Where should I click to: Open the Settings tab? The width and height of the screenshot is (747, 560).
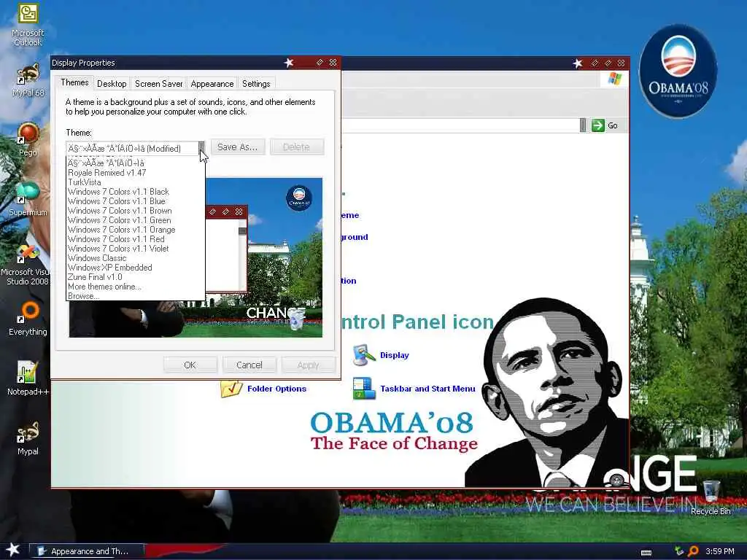point(256,84)
